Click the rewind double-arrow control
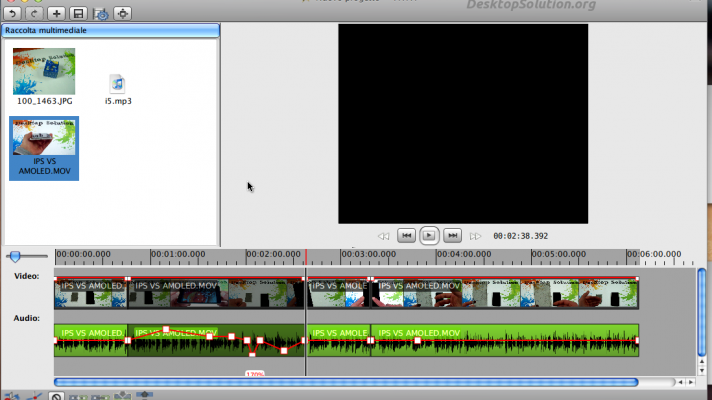Screen dimensions: 712x400 point(383,236)
